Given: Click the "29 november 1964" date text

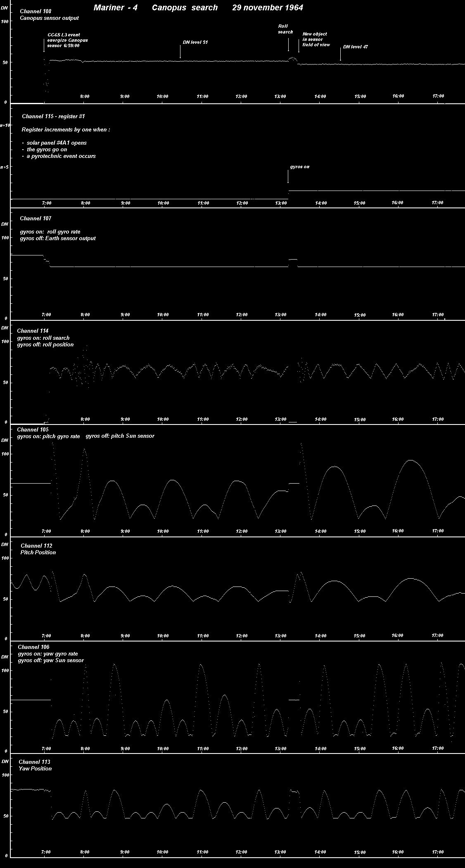Looking at the screenshot, I should 268,7.
